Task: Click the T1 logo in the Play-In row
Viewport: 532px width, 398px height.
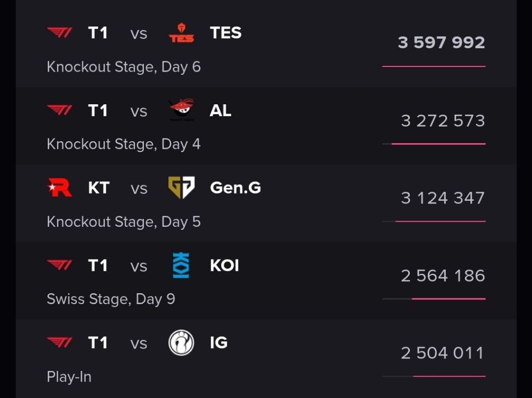Action: (59, 342)
